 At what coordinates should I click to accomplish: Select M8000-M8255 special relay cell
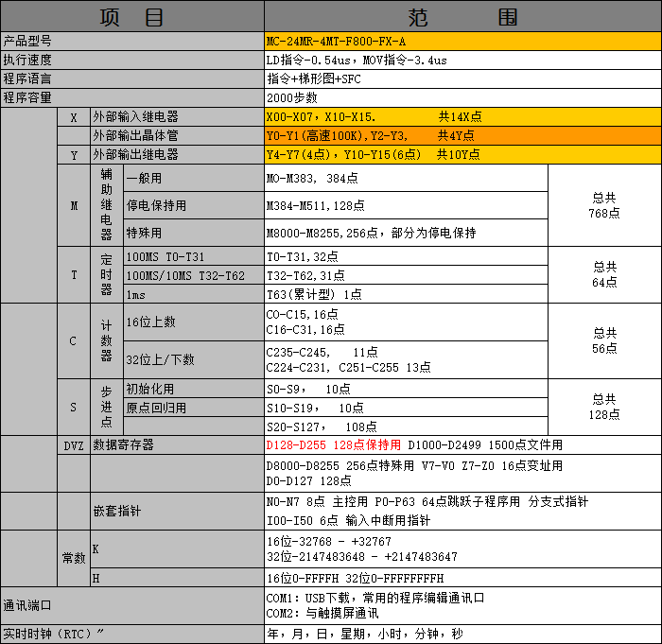pos(406,233)
